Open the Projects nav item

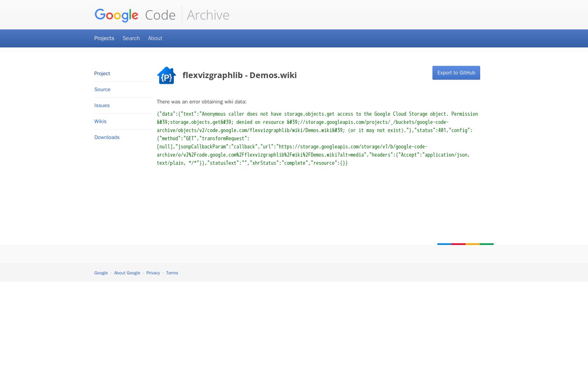pyautogui.click(x=104, y=38)
